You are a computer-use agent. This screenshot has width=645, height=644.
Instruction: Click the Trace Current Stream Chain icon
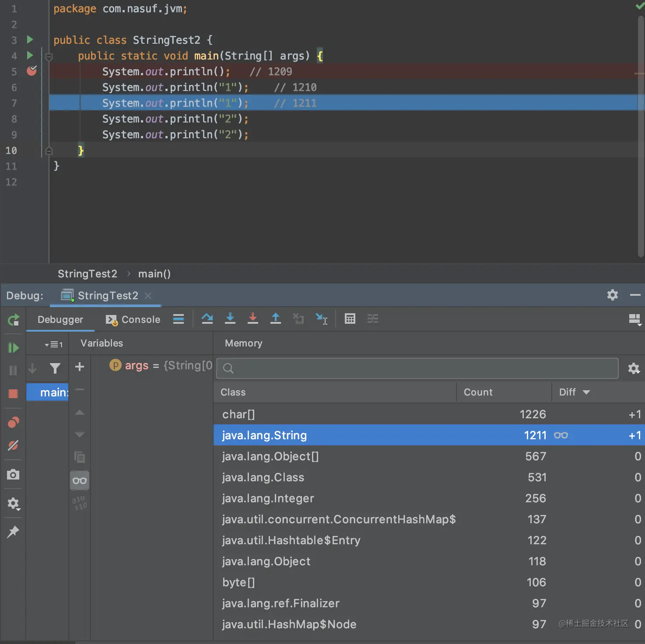pos(373,319)
